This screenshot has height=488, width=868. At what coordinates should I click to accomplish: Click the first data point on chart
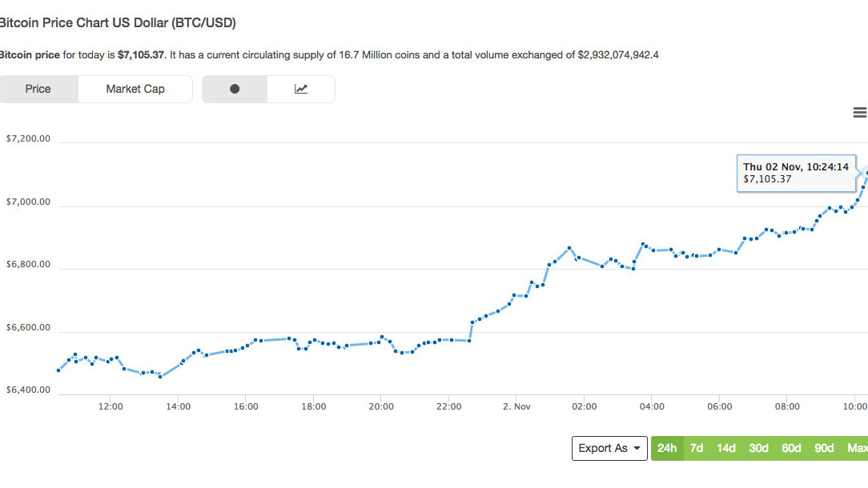point(58,370)
